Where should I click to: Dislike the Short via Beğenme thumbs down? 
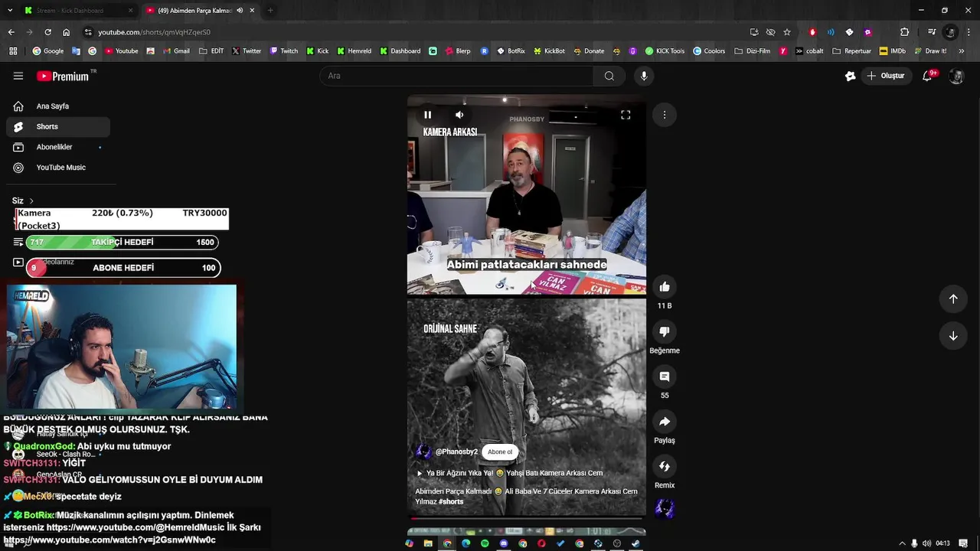point(665,331)
